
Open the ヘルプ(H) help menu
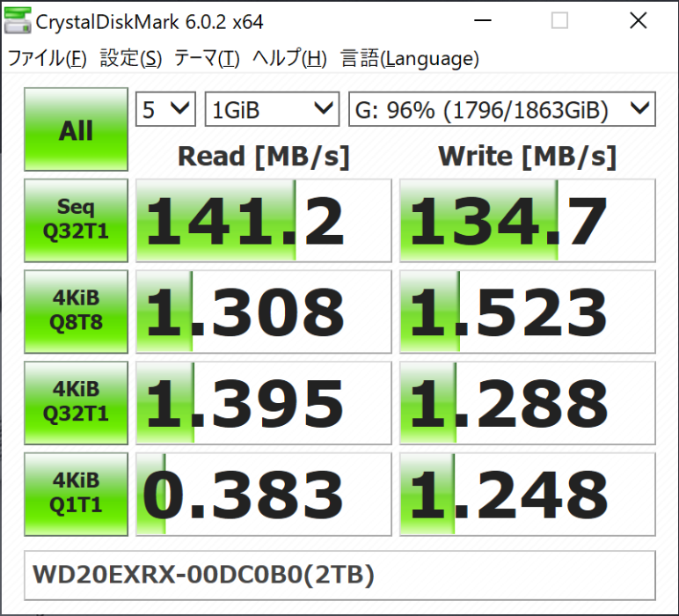pyautogui.click(x=288, y=59)
